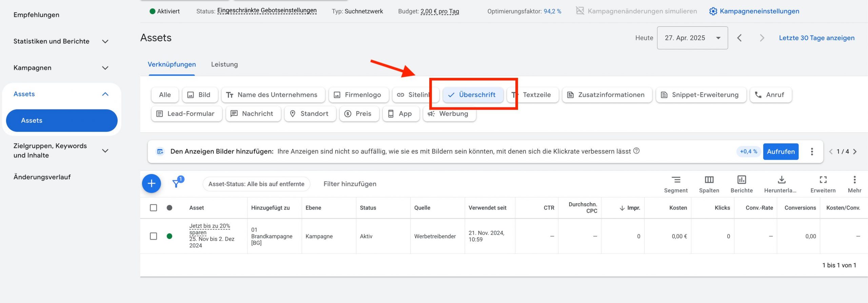Screen dimensions: 868x303
Task: Switch to the Leistung tab
Action: tap(224, 64)
